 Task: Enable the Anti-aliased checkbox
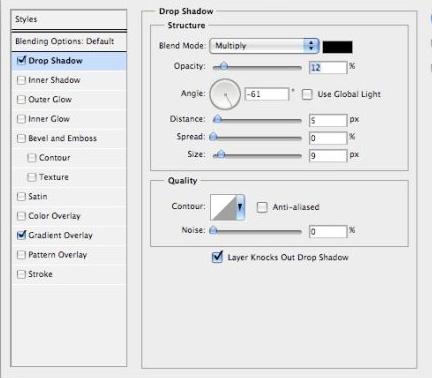point(262,207)
